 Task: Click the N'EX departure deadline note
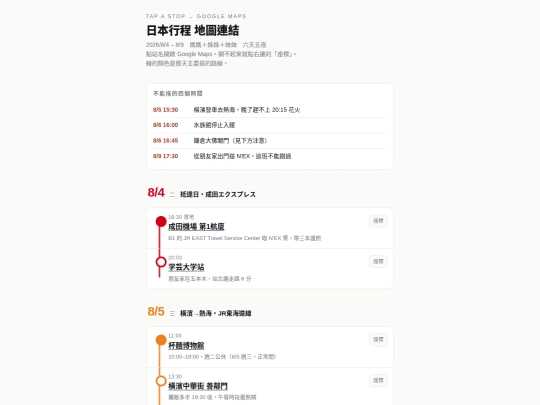click(x=242, y=156)
